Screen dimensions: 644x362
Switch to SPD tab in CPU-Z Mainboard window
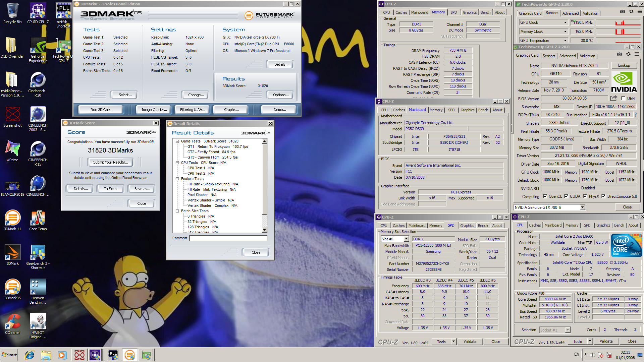click(451, 110)
